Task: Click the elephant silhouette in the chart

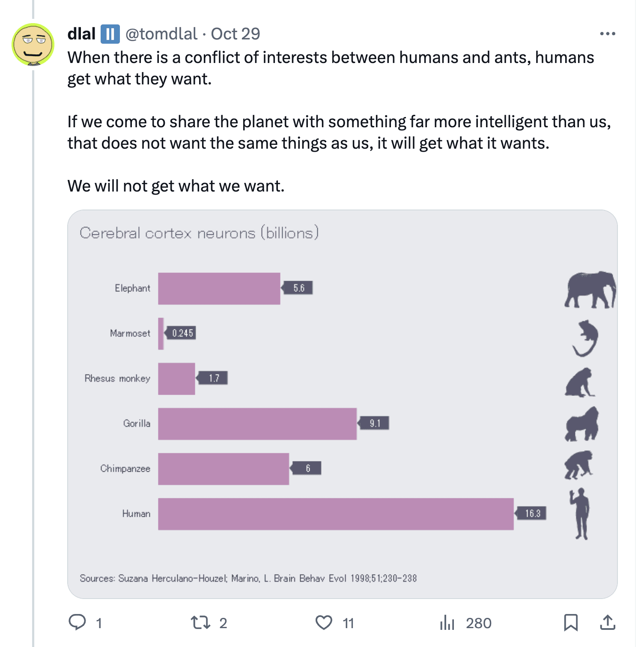Action: (590, 290)
